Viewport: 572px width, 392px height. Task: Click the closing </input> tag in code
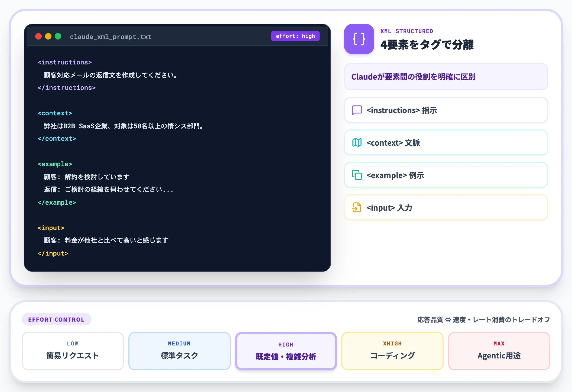(53, 253)
